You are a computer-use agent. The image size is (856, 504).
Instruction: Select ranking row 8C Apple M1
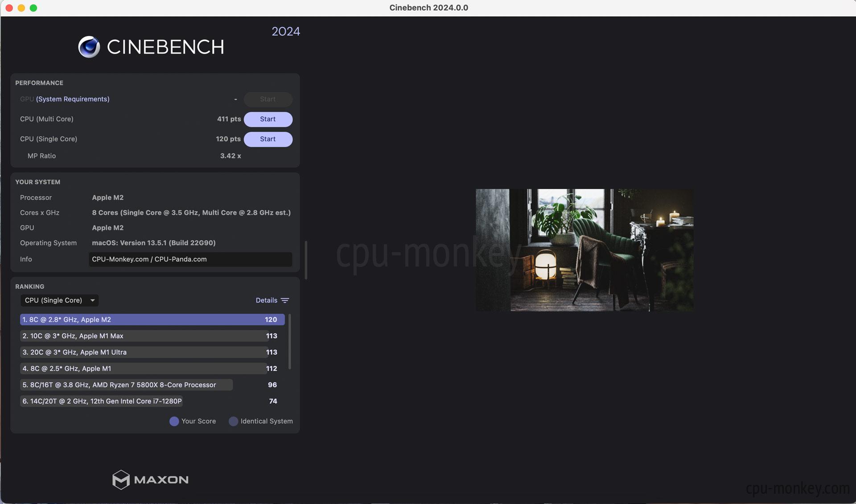coord(152,369)
